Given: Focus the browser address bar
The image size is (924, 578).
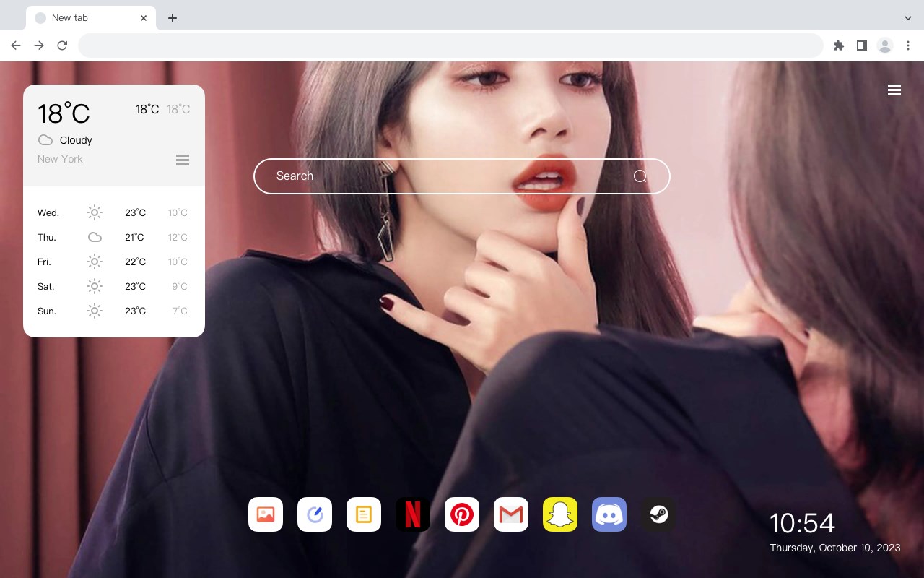Looking at the screenshot, I should (450, 46).
